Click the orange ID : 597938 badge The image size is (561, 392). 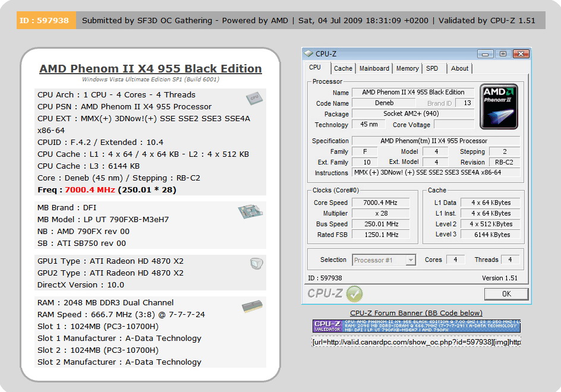46,20
